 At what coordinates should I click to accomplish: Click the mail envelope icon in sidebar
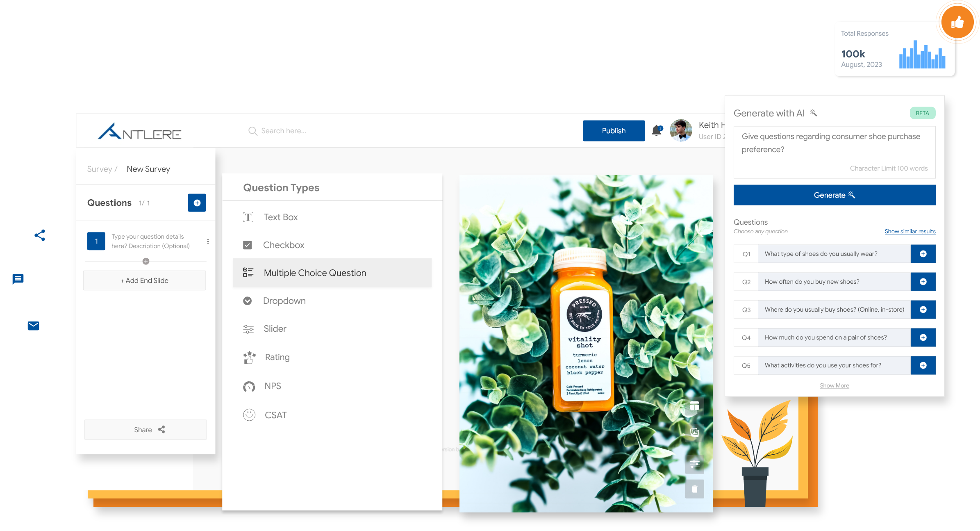(x=33, y=326)
